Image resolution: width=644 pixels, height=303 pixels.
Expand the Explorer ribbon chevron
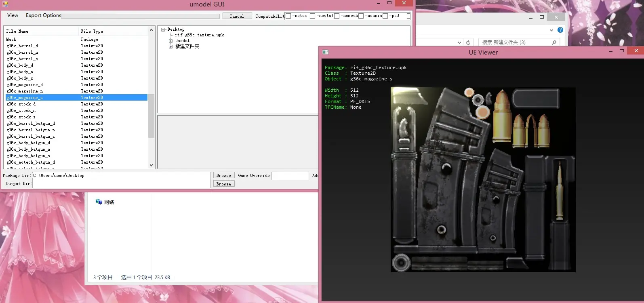(x=551, y=30)
